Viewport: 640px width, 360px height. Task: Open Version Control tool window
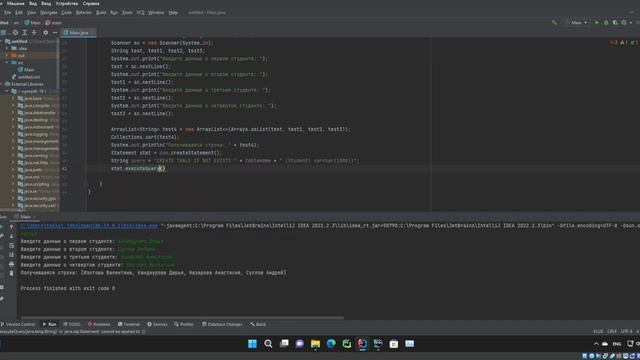point(18,324)
